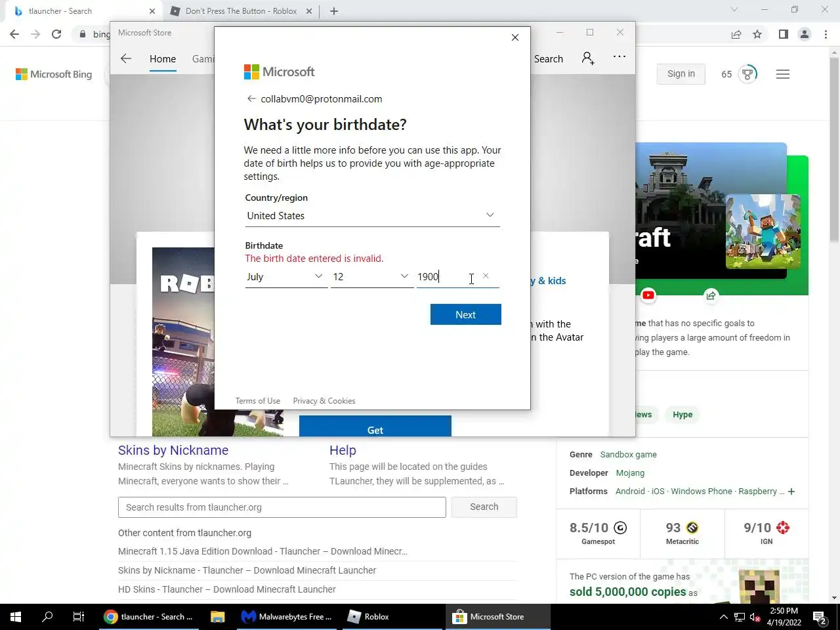Open the Country/region dropdown
This screenshot has width=840, height=630.
coord(372,215)
